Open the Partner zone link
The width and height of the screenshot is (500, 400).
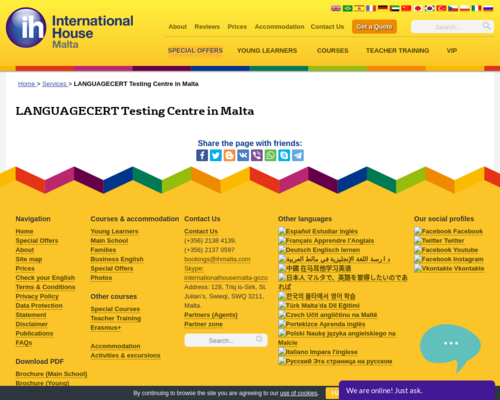(x=203, y=324)
